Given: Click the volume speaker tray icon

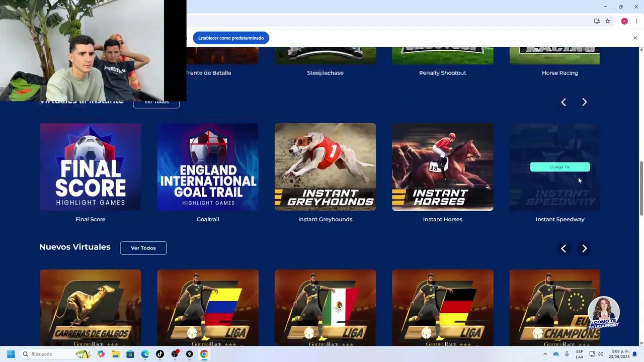Looking at the screenshot, I should pos(600,354).
